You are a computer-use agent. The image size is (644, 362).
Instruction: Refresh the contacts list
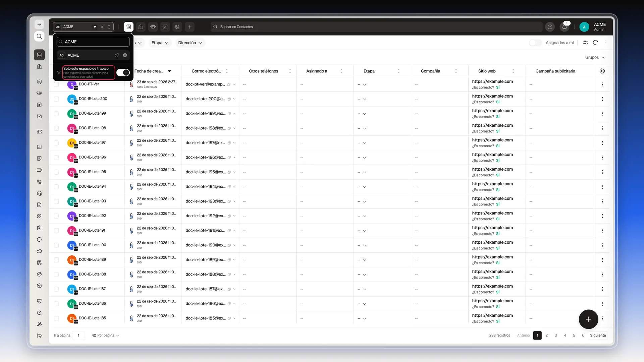[x=595, y=43]
